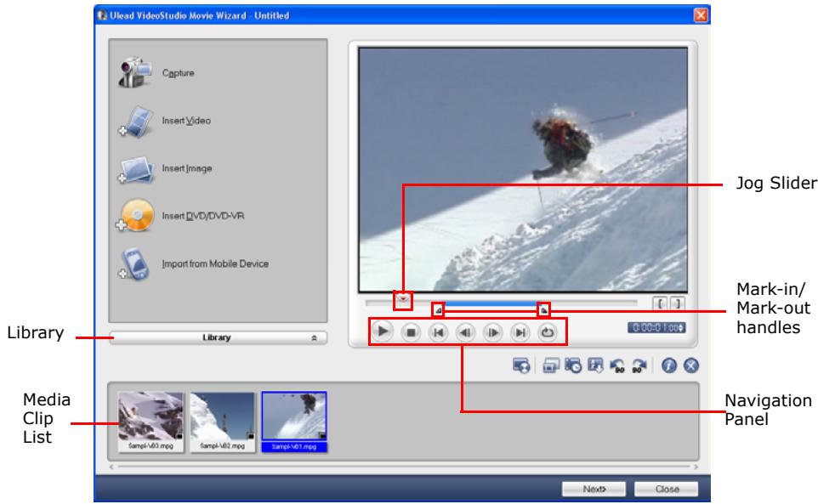Click the mark-out bracket button

pos(677,303)
